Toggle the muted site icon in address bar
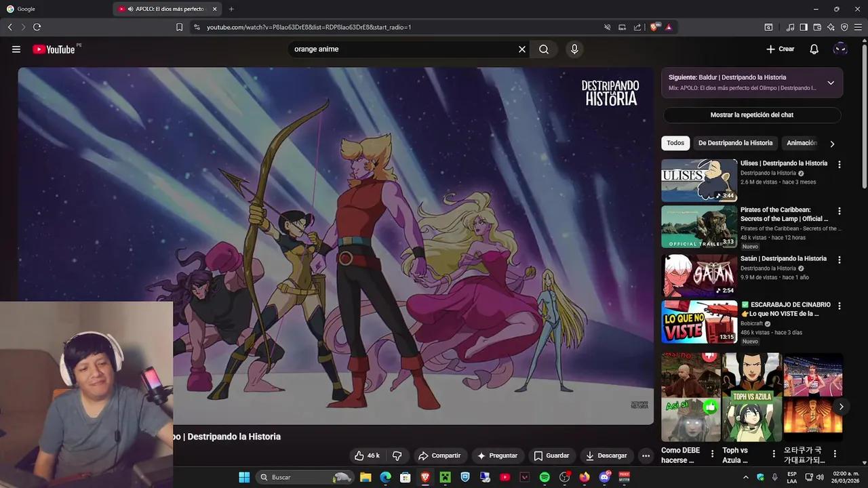 coord(608,27)
